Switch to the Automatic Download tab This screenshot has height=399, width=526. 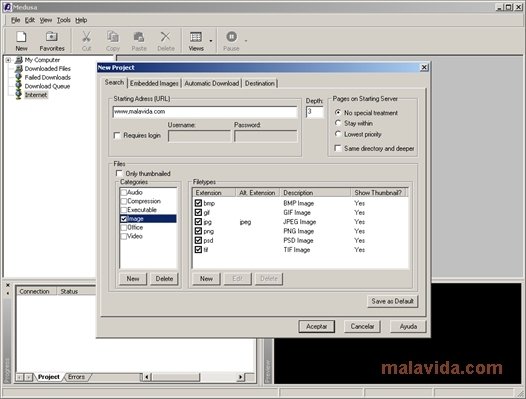(x=212, y=83)
